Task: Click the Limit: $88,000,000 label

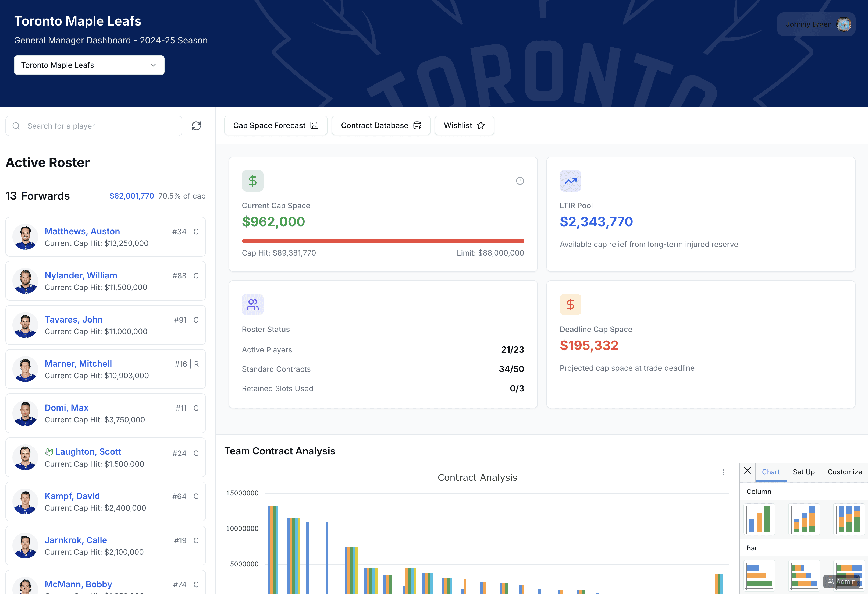Action: tap(490, 253)
